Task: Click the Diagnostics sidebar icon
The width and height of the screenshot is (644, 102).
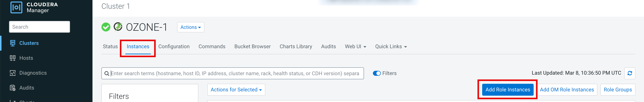Action: 12,73
